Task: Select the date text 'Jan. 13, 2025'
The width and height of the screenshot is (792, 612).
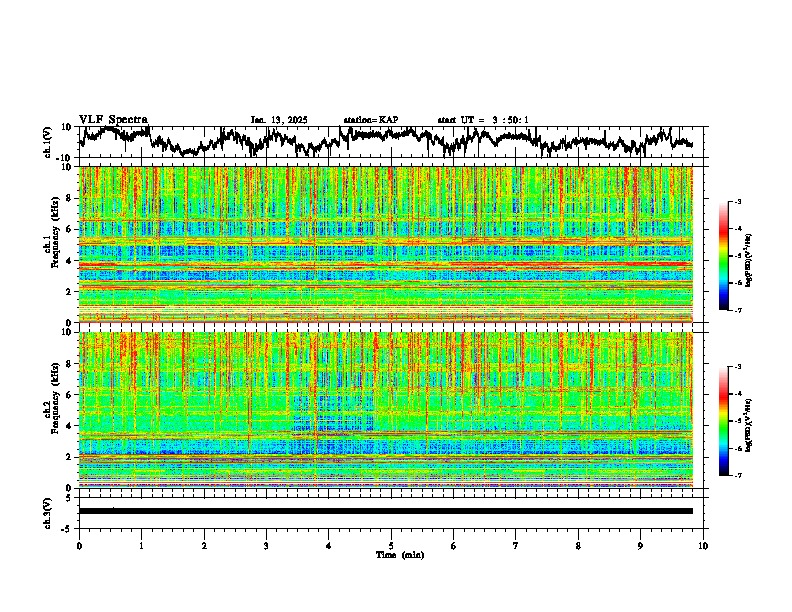Action: pos(279,120)
